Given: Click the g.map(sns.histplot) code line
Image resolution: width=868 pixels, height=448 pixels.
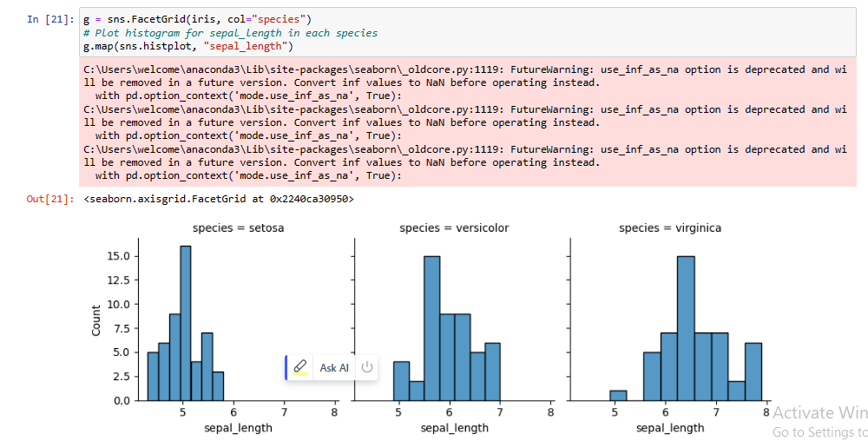Looking at the screenshot, I should [188, 46].
